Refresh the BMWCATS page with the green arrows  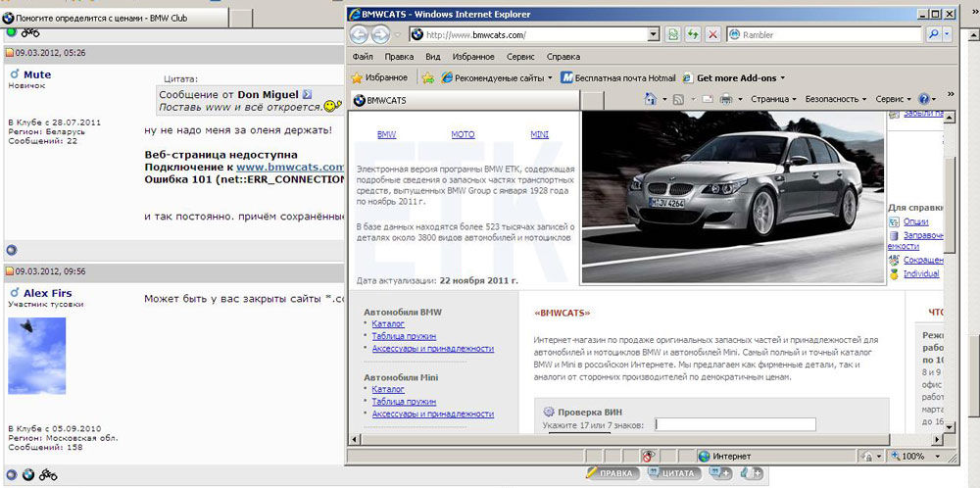(693, 35)
